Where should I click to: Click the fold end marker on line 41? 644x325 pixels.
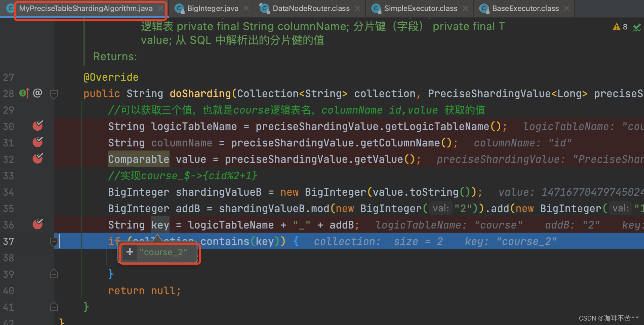tap(54, 307)
